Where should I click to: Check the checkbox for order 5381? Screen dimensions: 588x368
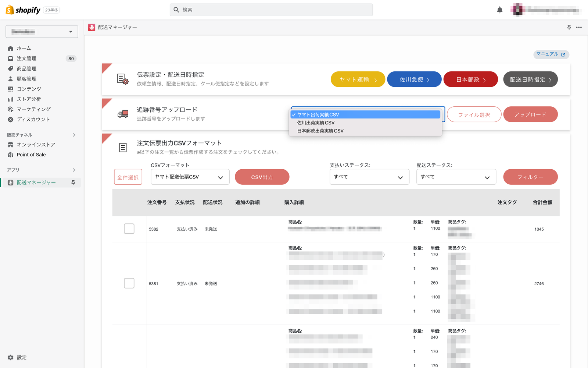(x=129, y=283)
